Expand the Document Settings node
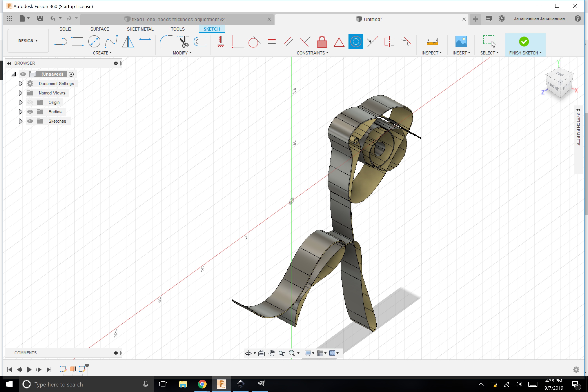Image resolution: width=588 pixels, height=392 pixels. 21,83
